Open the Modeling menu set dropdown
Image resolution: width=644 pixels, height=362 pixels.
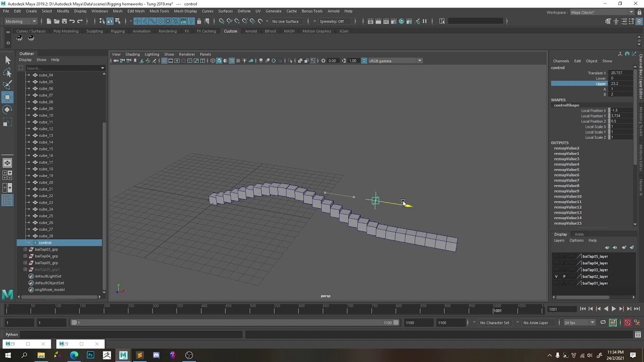(34, 21)
